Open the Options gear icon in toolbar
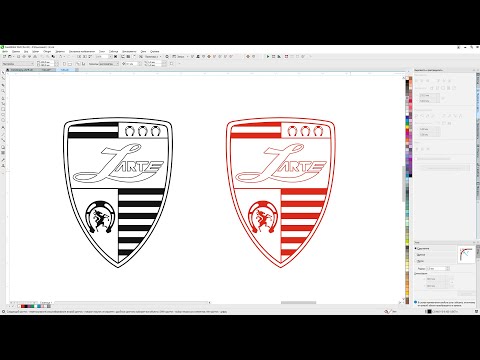This screenshot has width=480, height=360. pos(167,57)
